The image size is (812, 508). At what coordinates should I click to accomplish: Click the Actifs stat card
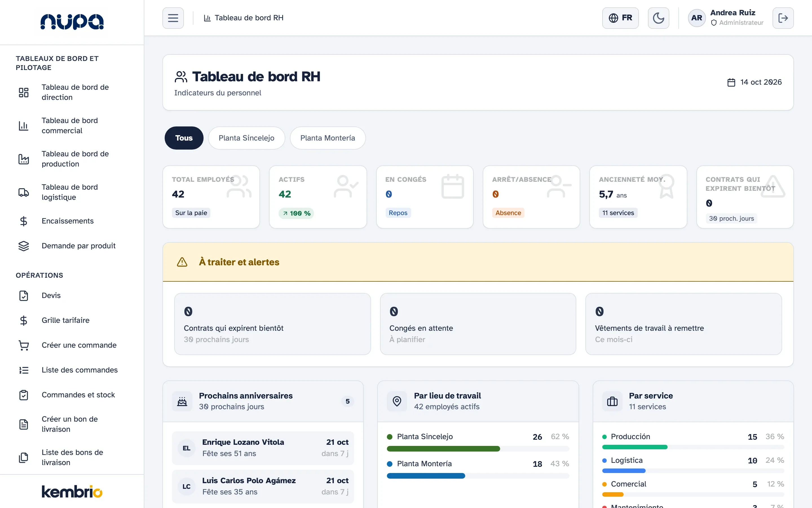pyautogui.click(x=318, y=197)
